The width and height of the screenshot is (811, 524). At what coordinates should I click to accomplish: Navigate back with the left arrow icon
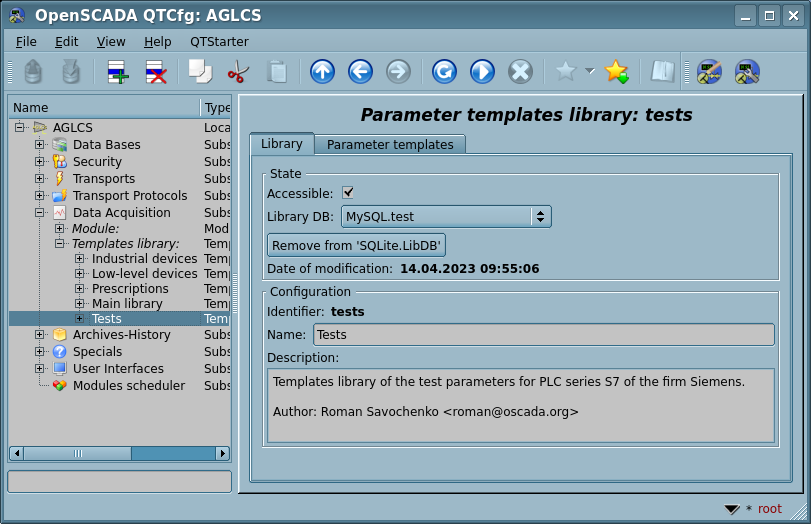point(360,72)
